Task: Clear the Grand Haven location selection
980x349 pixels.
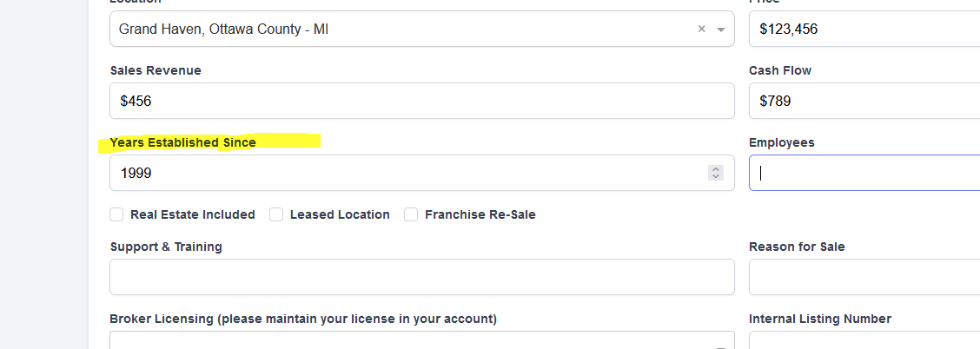Action: [701, 30]
